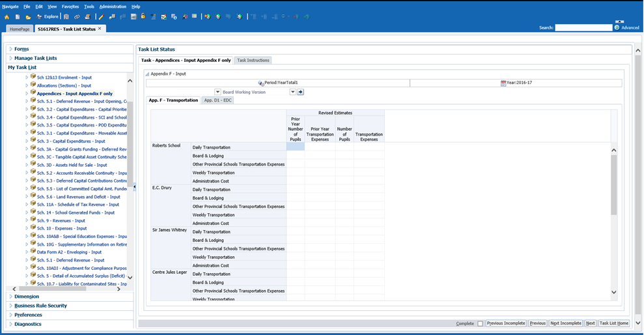Click the padlock icon in the toolbar
Viewport: 644px width, 335px height.
[x=143, y=16]
